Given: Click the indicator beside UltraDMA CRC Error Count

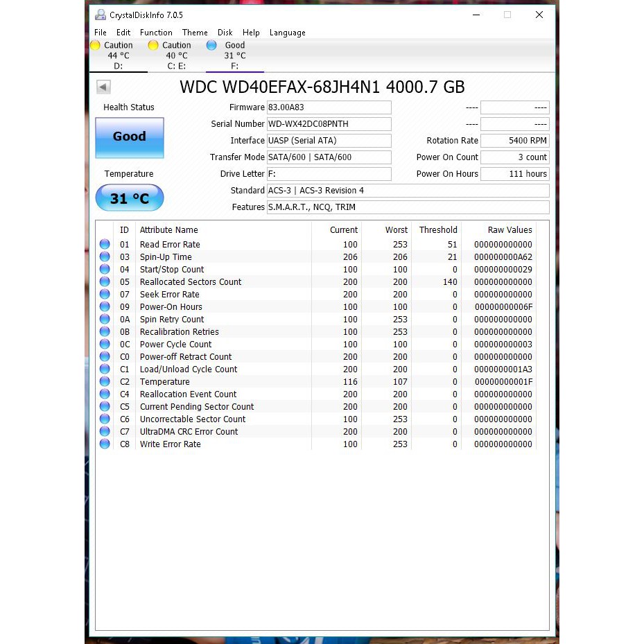Looking at the screenshot, I should 105,431.
